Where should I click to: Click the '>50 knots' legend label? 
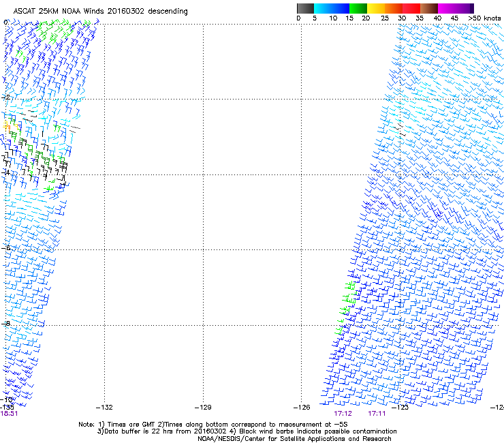coord(484,18)
